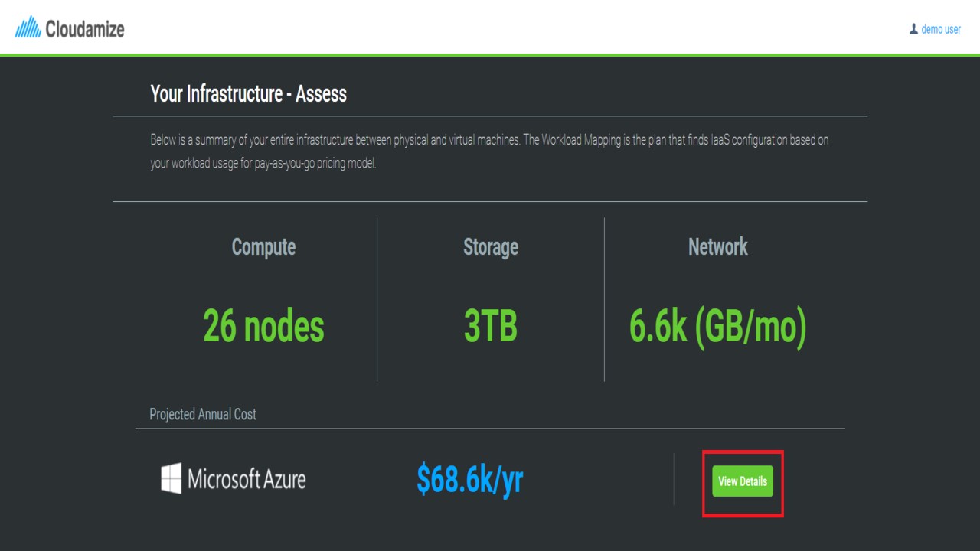980x551 pixels.
Task: Click the person icon beside demo user
Action: pos(913,29)
